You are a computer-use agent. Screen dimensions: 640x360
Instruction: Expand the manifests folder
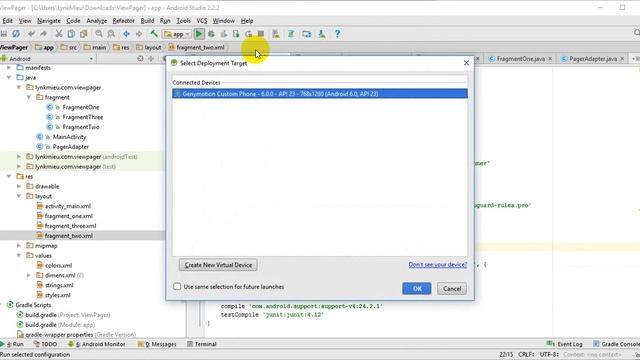click(9, 68)
